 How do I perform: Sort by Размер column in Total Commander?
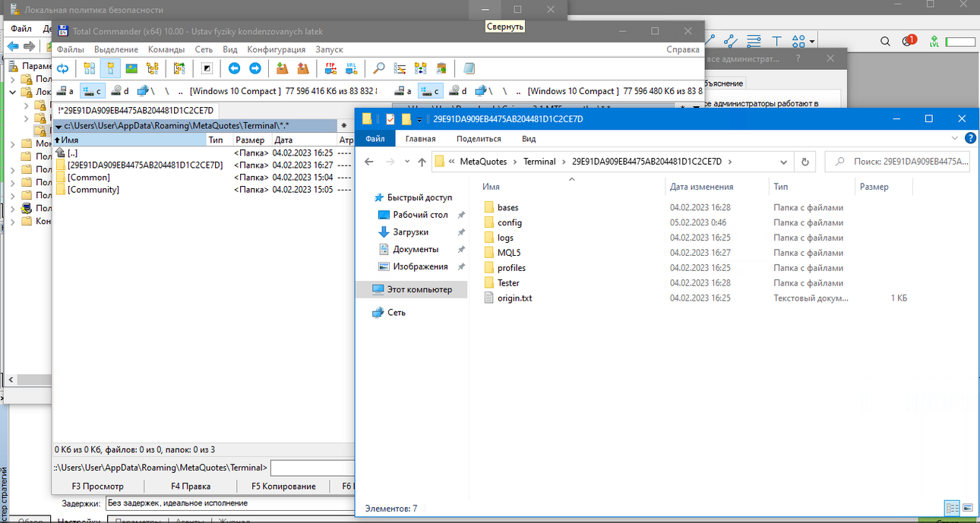click(251, 140)
